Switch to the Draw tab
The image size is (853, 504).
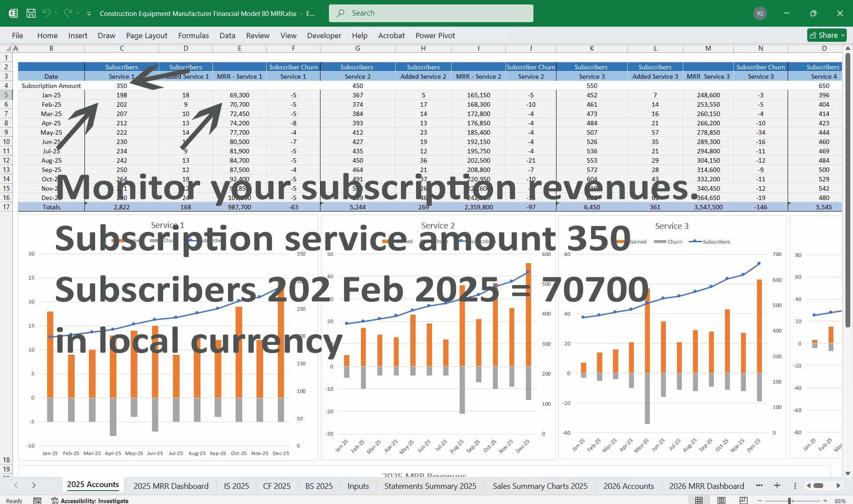pos(106,36)
